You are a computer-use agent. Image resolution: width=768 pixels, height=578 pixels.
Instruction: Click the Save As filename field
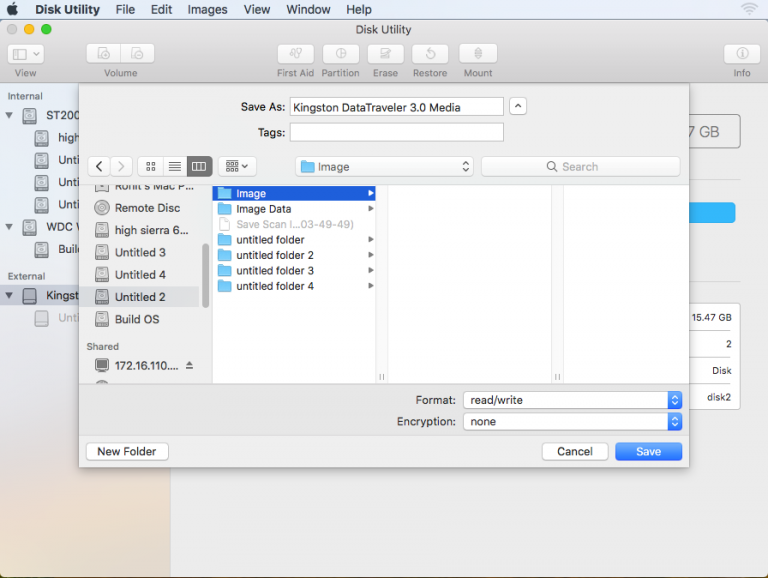click(x=396, y=107)
